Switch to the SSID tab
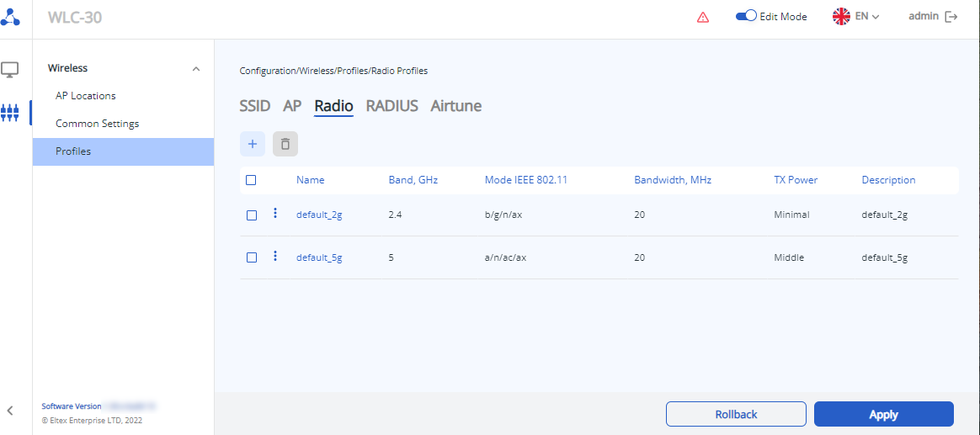 point(255,106)
